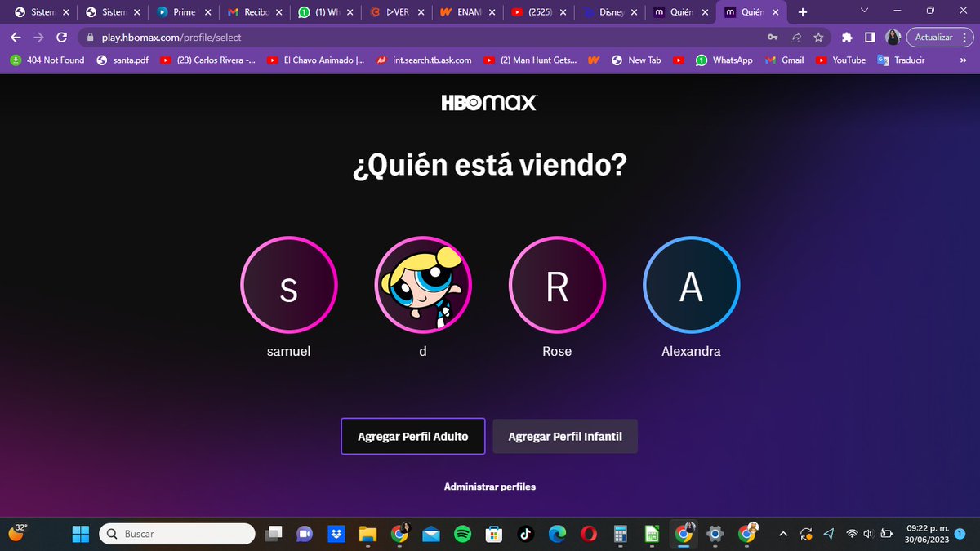The width and height of the screenshot is (980, 551).
Task: Open the tab search dropdown arrow
Action: coord(862,11)
